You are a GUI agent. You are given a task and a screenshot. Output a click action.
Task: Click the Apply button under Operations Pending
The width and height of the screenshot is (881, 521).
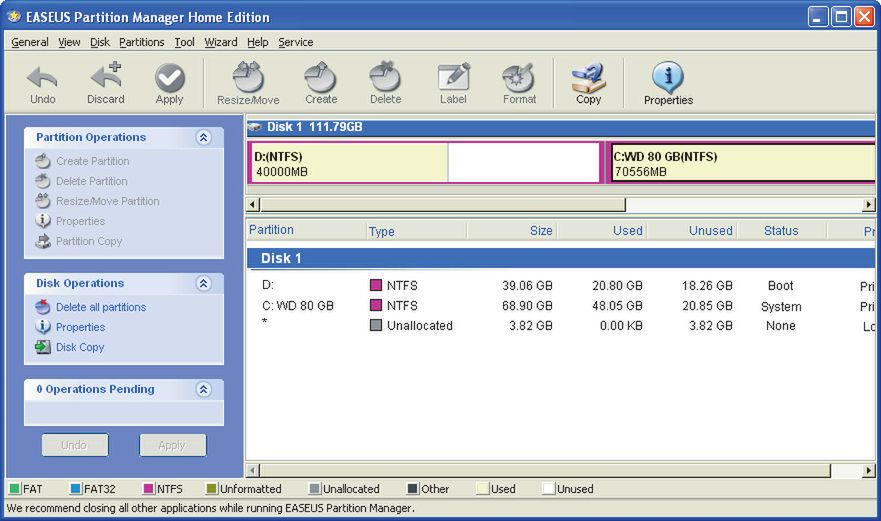[x=172, y=445]
